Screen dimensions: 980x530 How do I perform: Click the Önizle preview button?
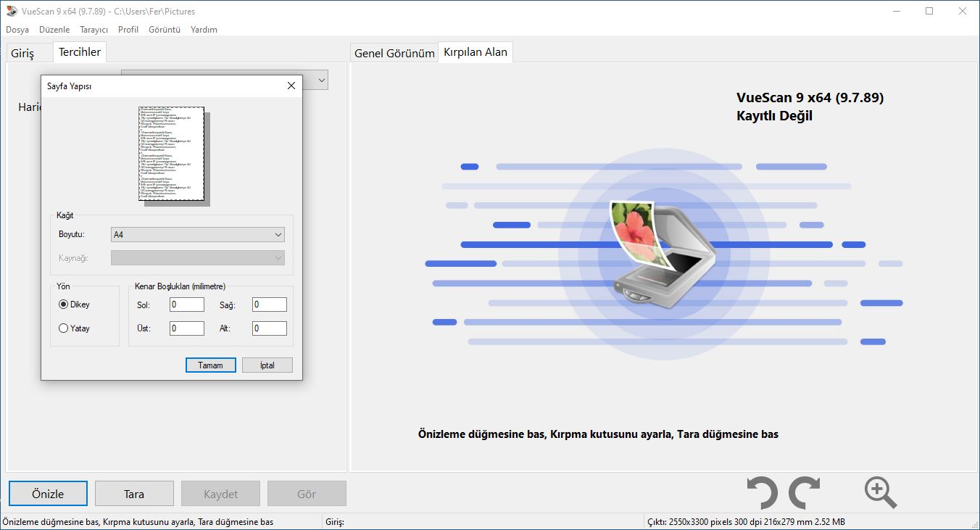[48, 494]
